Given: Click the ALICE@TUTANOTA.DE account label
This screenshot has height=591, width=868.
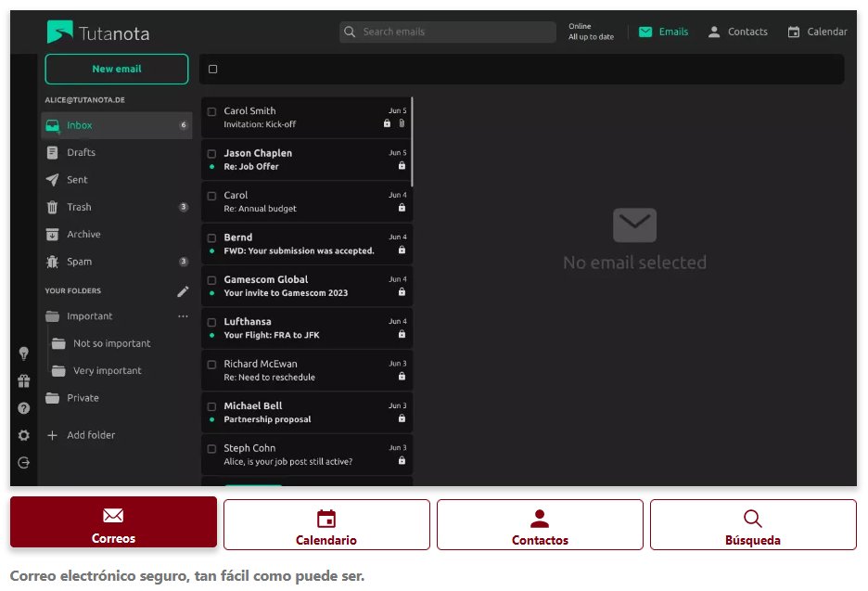Looking at the screenshot, I should tap(84, 100).
